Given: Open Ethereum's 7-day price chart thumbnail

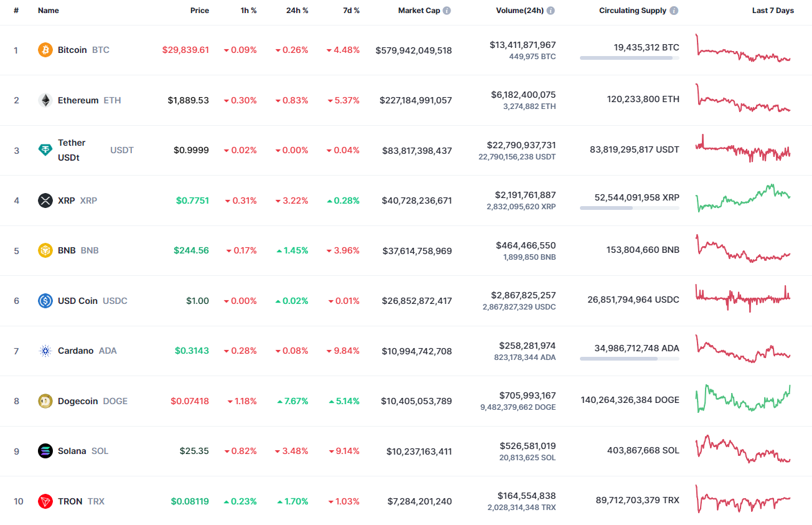Looking at the screenshot, I should click(743, 100).
